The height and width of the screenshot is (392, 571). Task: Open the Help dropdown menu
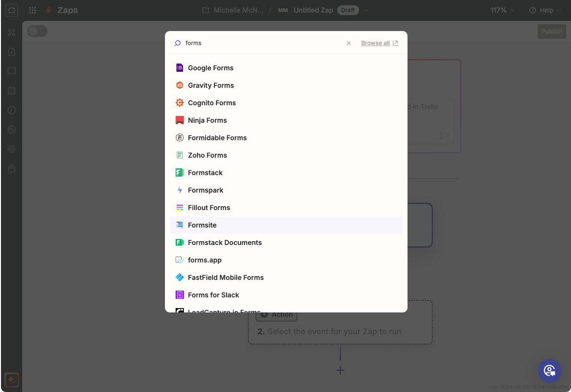click(x=545, y=10)
